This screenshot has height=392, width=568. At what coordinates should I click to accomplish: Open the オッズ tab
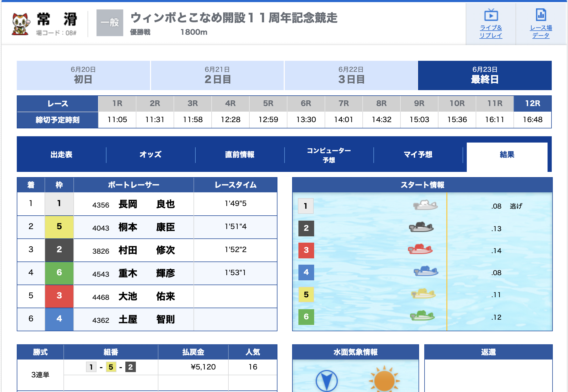click(151, 155)
